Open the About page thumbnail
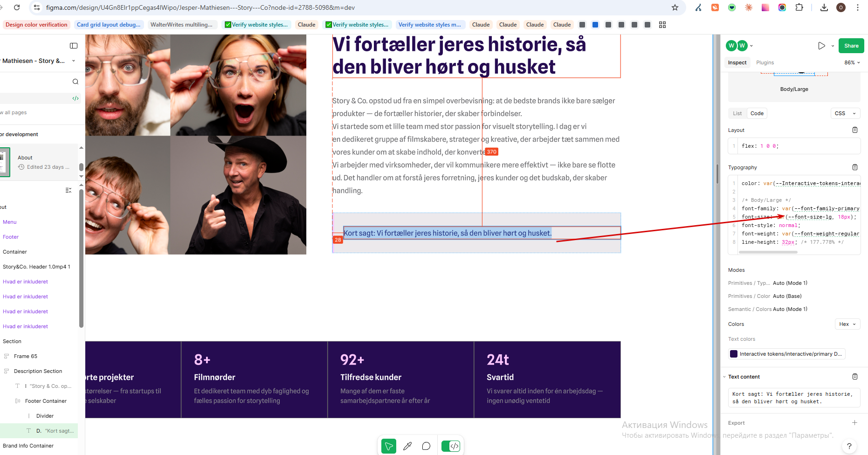The image size is (868, 455). coord(5,162)
